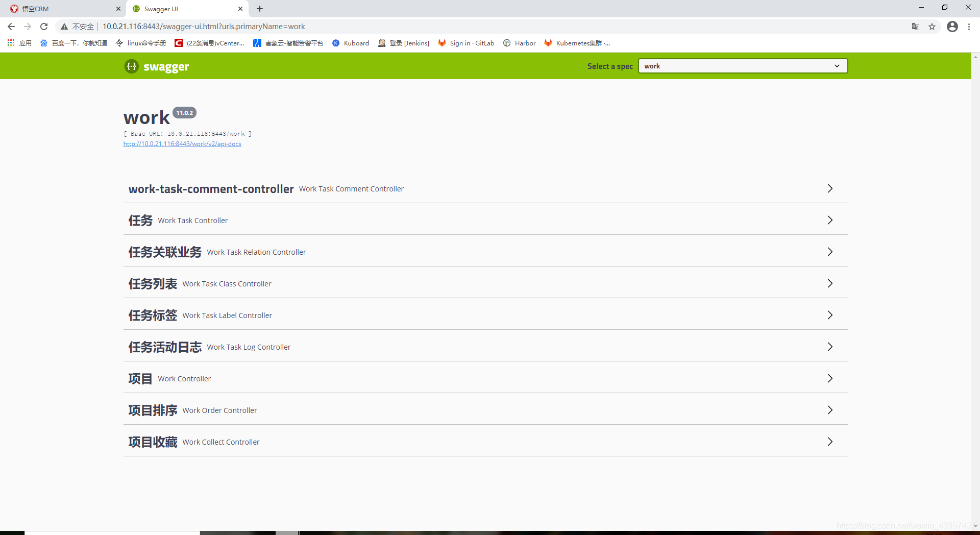Expand the Work Order Controller arrow
Image resolution: width=980 pixels, height=535 pixels.
coord(830,410)
